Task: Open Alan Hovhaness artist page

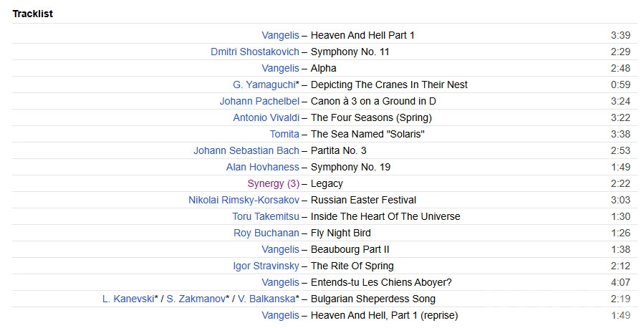Action: tap(262, 167)
